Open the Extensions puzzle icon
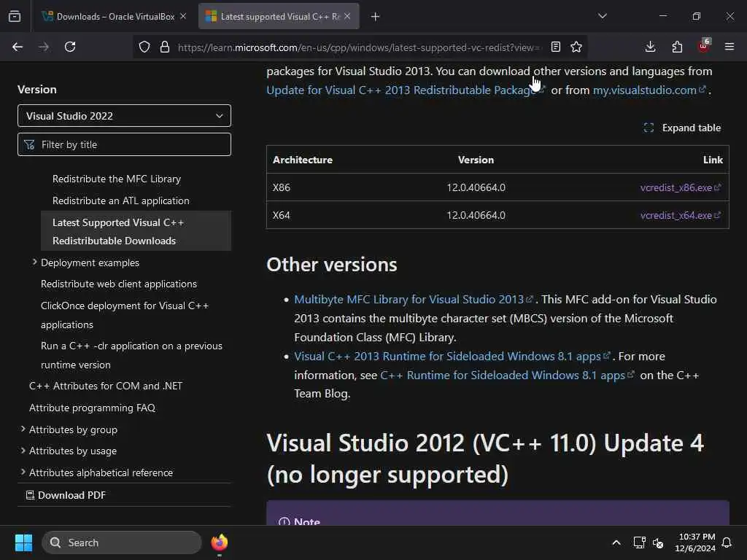Viewport: 747px width, 560px height. (x=677, y=47)
